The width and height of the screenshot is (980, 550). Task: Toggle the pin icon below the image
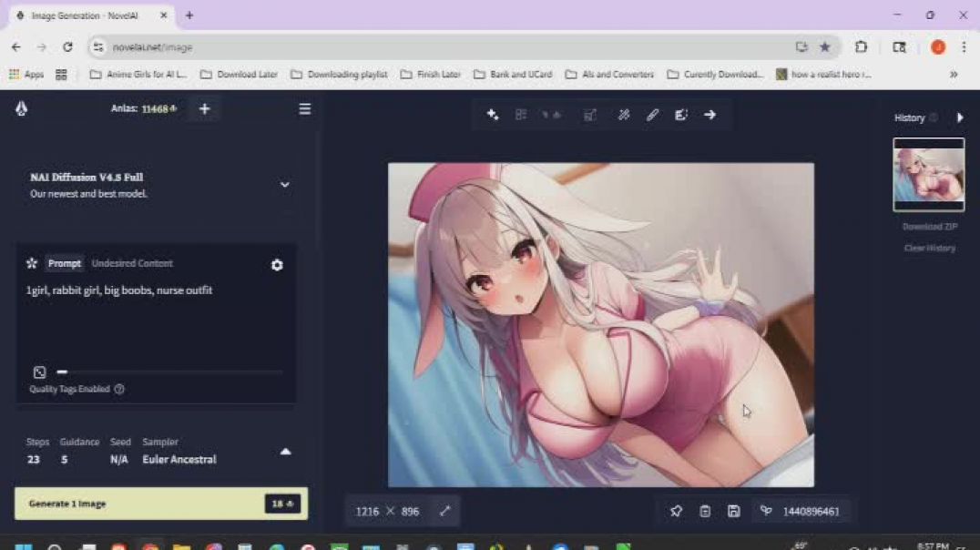(676, 512)
